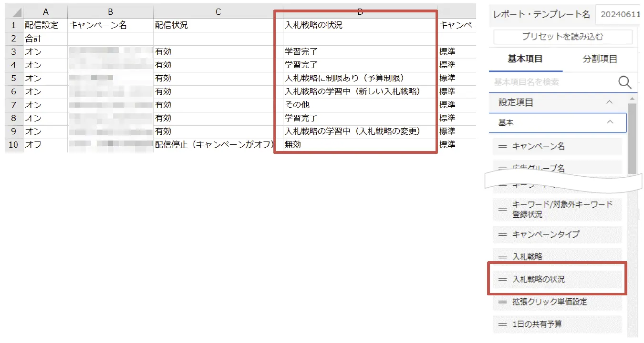Click オン cell in row 4

pyautogui.click(x=45, y=65)
